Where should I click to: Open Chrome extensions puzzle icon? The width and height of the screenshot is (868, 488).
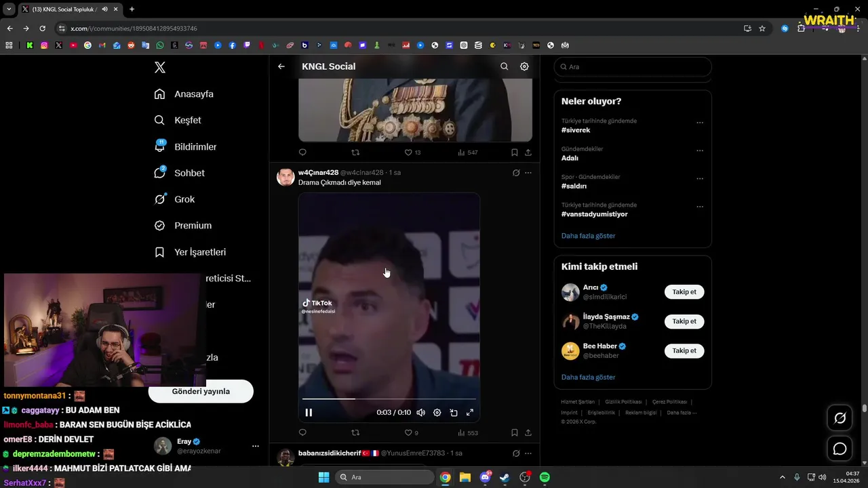pyautogui.click(x=801, y=28)
